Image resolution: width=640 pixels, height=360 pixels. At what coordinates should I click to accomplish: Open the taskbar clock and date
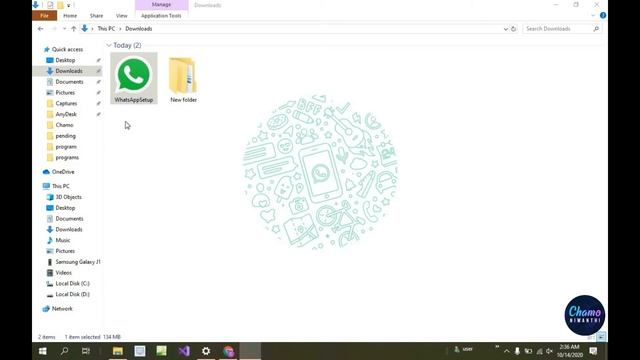569,351
